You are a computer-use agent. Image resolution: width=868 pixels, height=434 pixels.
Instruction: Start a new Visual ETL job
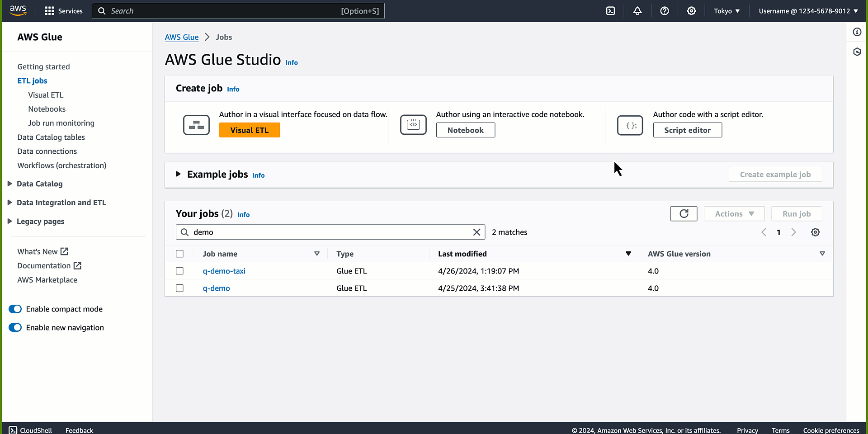pos(249,130)
